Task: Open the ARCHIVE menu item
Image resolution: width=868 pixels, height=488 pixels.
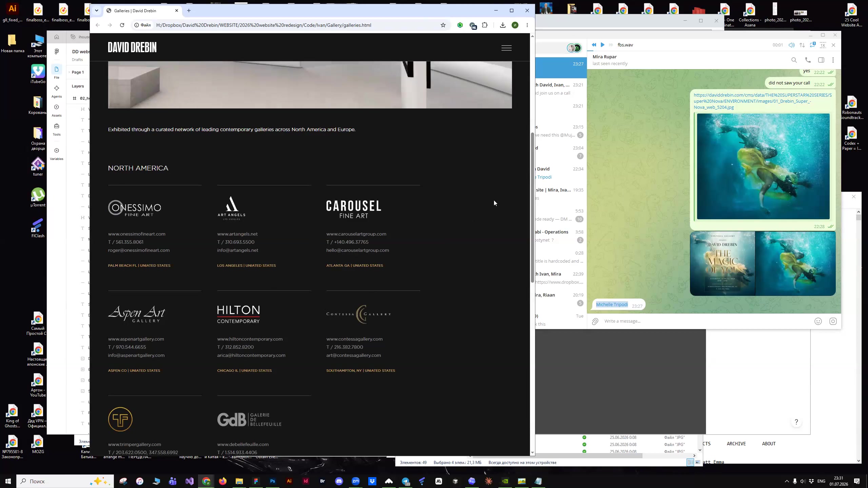Action: 736,444
